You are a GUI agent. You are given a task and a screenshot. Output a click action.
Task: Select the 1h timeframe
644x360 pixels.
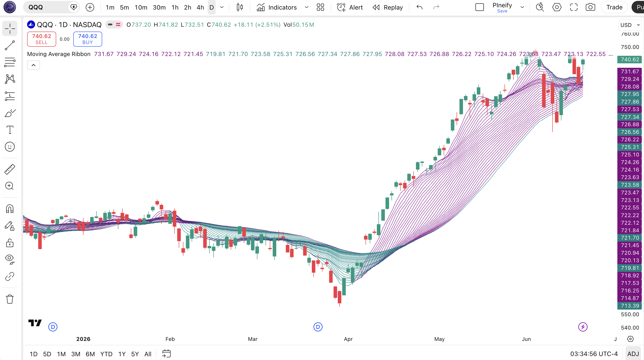(x=175, y=7)
